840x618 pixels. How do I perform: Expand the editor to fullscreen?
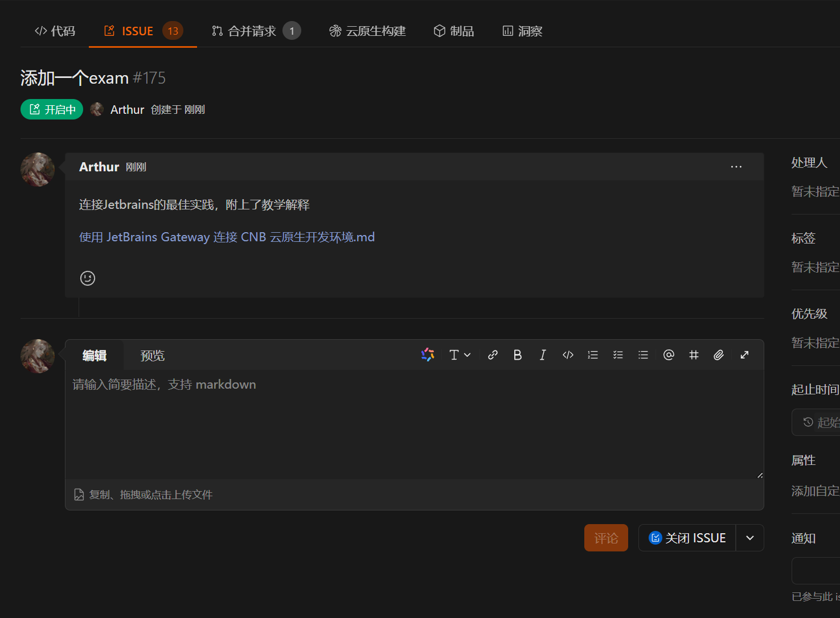(x=744, y=355)
